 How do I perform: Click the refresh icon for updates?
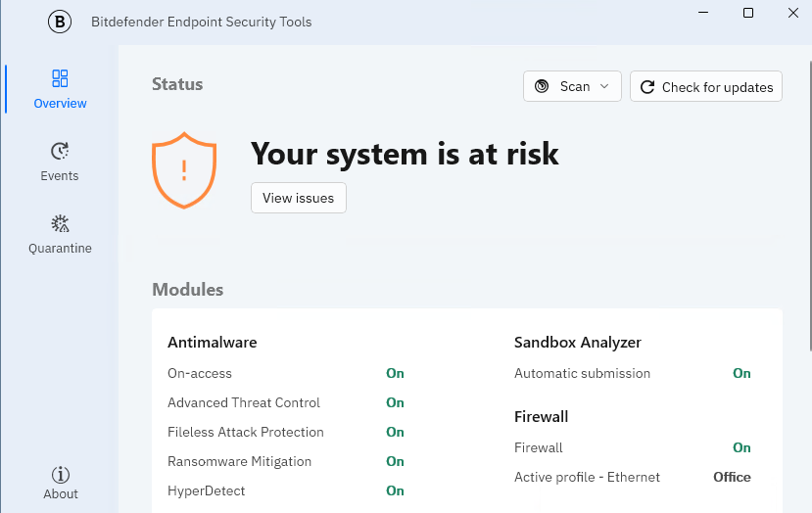(x=647, y=87)
